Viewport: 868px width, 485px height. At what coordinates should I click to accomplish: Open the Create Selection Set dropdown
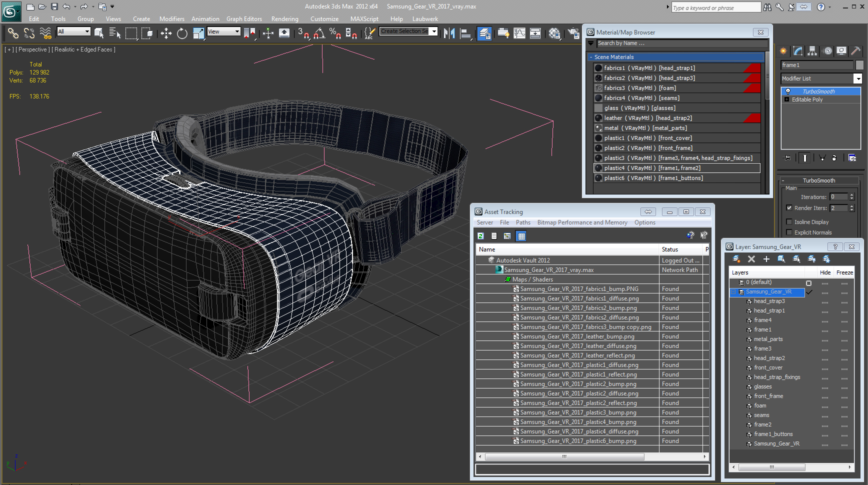click(x=433, y=31)
